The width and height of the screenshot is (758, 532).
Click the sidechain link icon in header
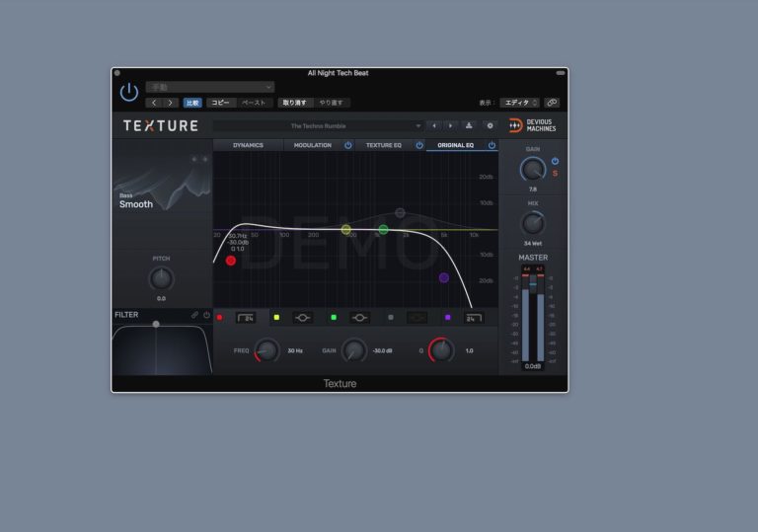(552, 103)
